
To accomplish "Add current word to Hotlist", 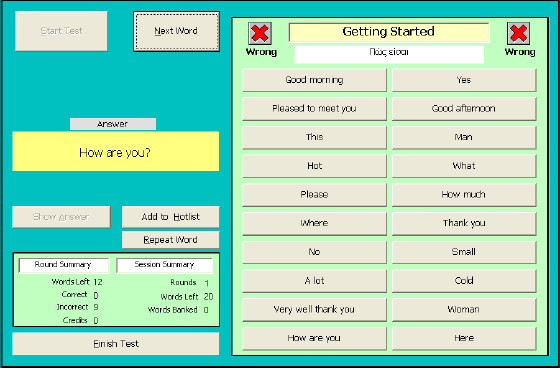I will tap(171, 217).
